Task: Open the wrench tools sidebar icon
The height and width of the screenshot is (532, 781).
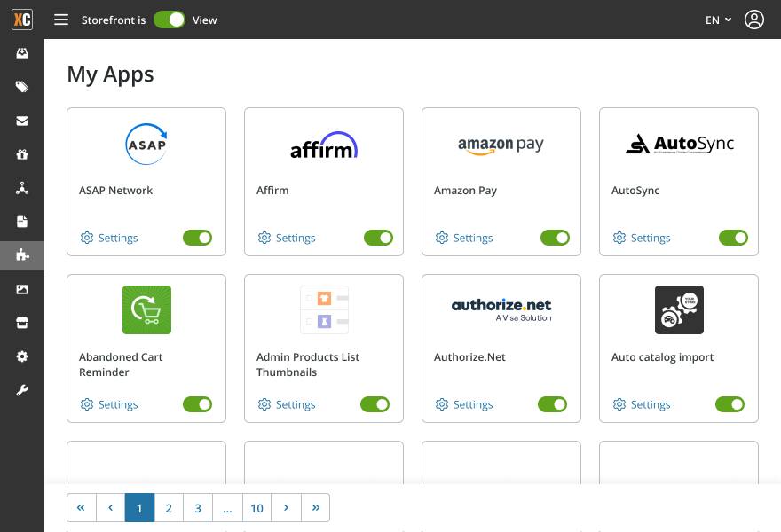Action: coord(22,390)
